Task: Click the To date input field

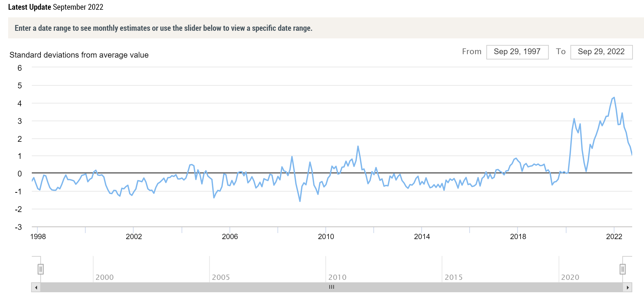Action: (601, 52)
